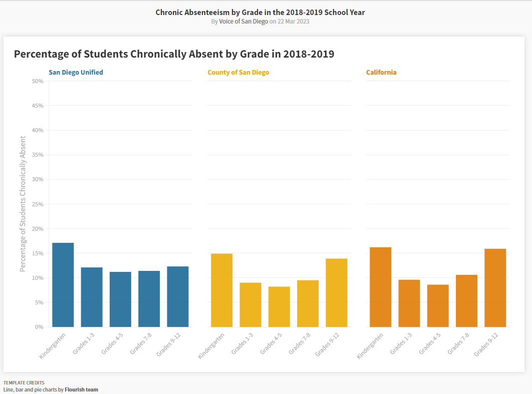532x394 pixels.
Task: Click the San Diego Unified Kindergarten bar
Action: coord(63,285)
